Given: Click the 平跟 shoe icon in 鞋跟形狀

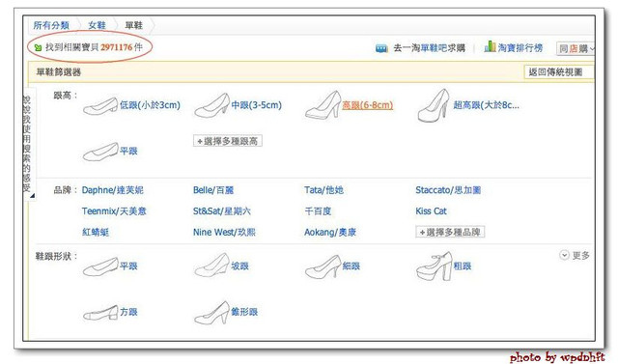Looking at the screenshot, I should click(x=100, y=266).
